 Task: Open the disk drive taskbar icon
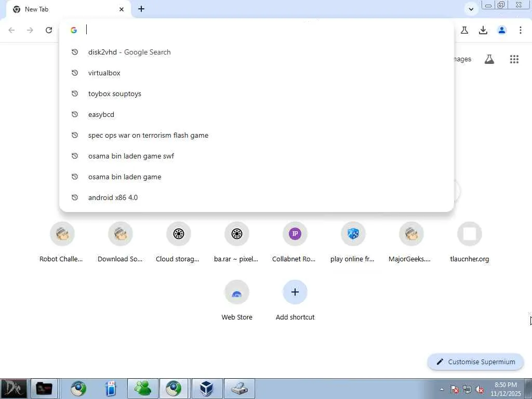(239, 389)
